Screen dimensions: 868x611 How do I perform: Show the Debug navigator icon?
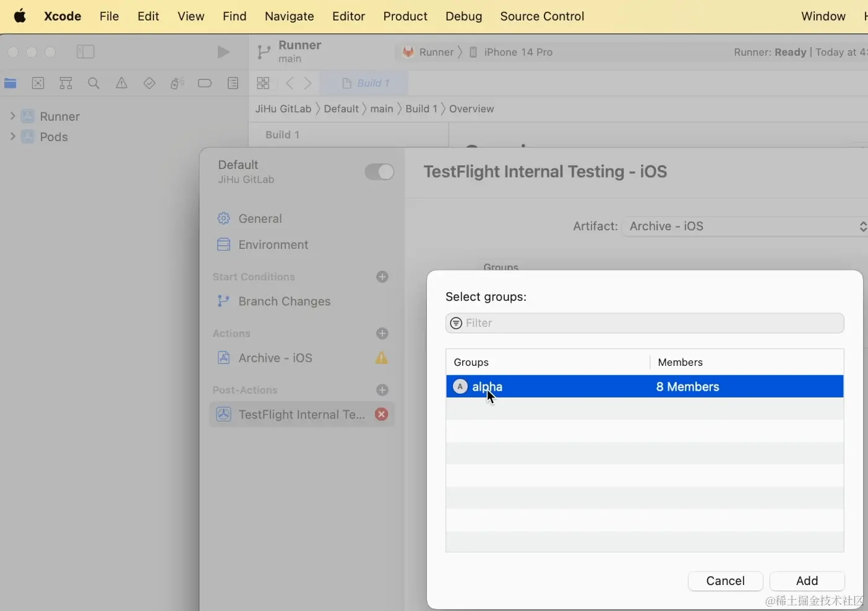(x=177, y=83)
